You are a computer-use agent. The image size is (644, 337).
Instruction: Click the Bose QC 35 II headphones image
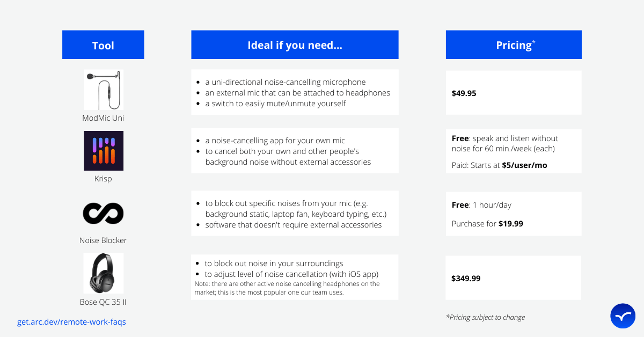[103, 273]
